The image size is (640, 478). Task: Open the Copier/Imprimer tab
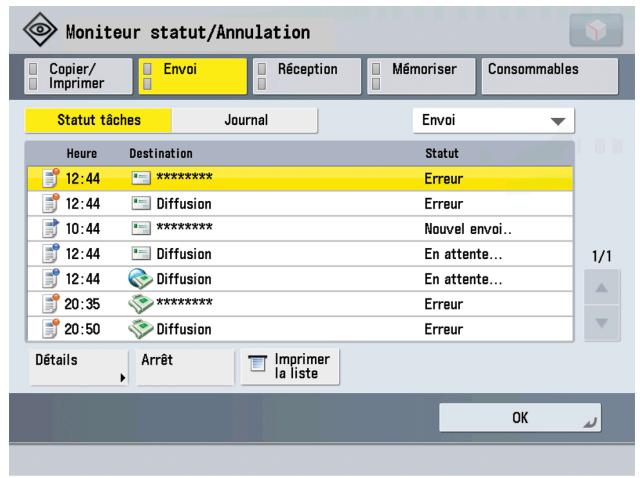click(x=78, y=76)
